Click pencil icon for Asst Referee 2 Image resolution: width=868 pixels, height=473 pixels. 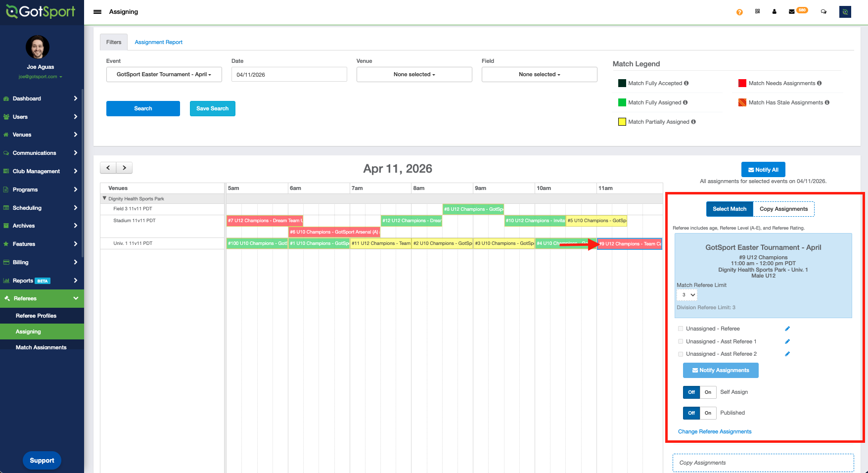coord(787,354)
